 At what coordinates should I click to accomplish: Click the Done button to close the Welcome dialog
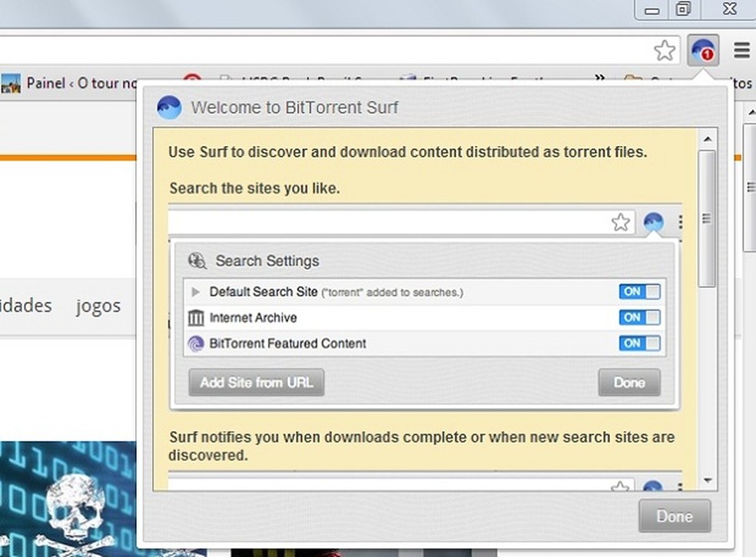675,516
